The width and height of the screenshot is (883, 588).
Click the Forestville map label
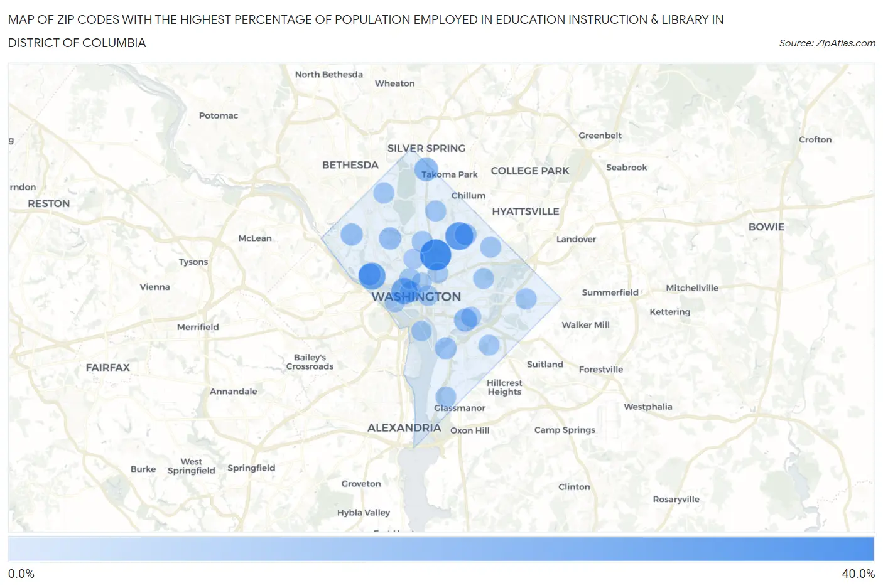(601, 370)
